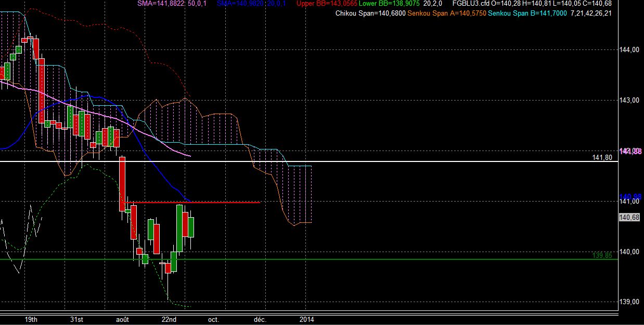Click the Senkou Span A=140,5750 label

tap(447, 13)
